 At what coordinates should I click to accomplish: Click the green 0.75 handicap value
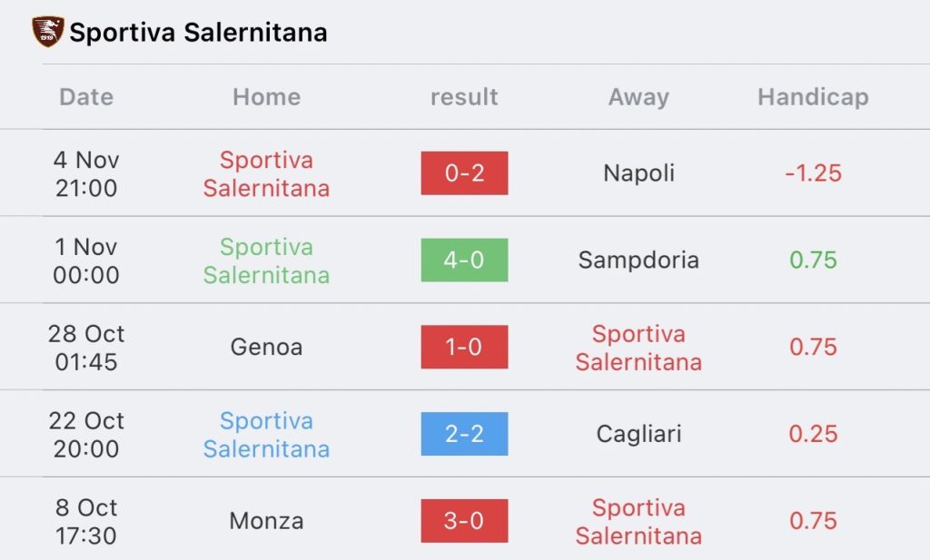pos(813,260)
